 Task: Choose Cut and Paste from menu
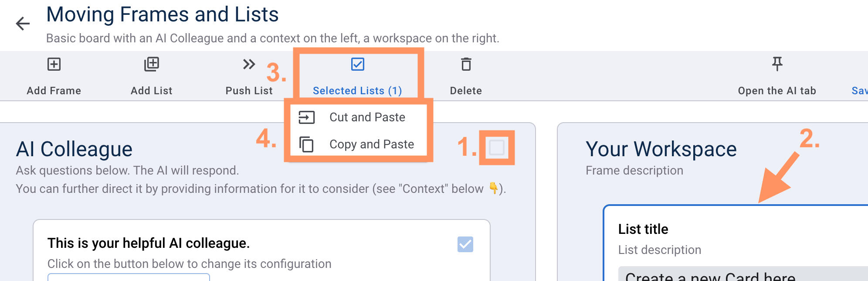367,117
